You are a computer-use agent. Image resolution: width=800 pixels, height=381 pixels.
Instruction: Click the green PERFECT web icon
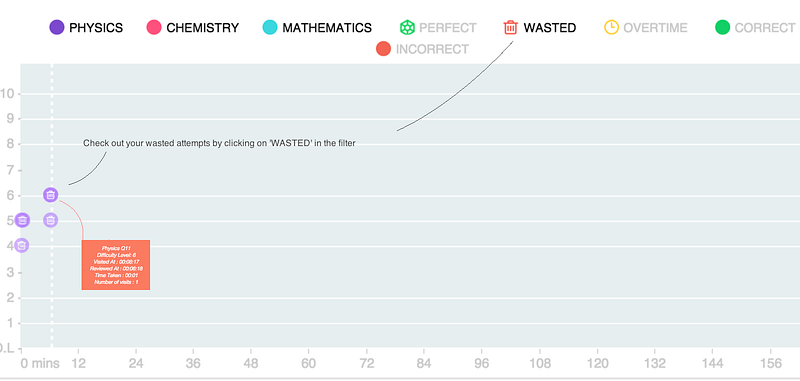(407, 27)
